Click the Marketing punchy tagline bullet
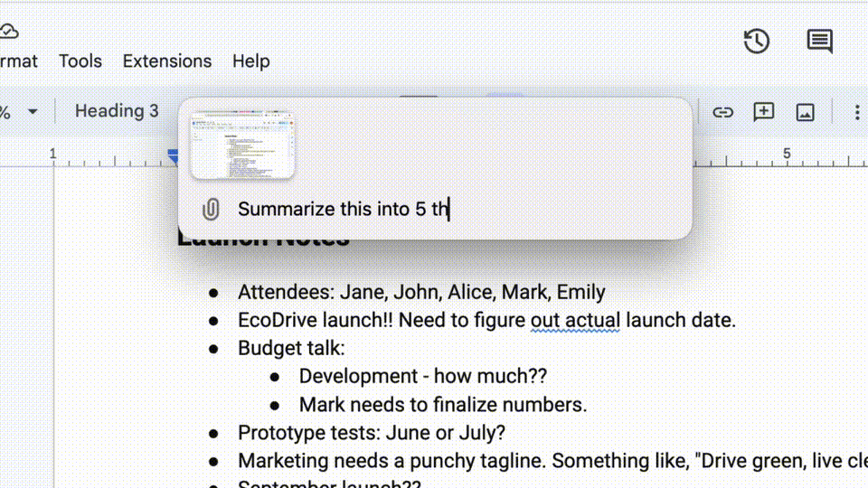This screenshot has height=488, width=868. [552, 461]
